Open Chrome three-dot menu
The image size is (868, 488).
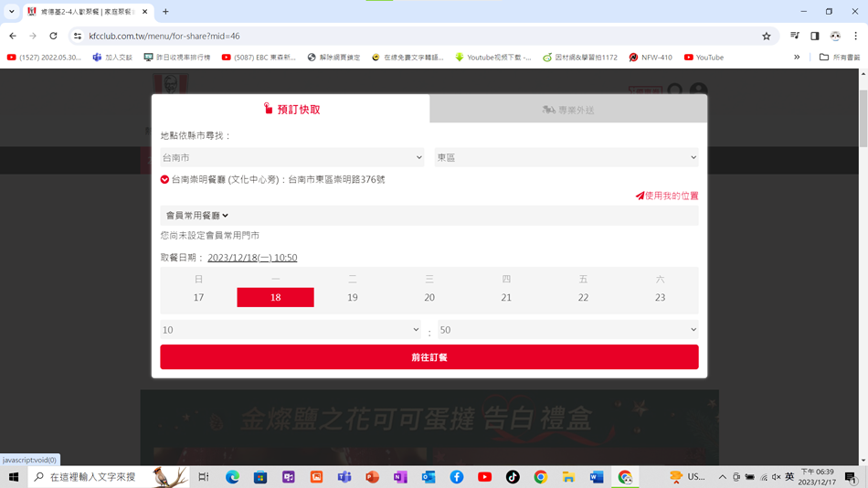[x=855, y=36]
